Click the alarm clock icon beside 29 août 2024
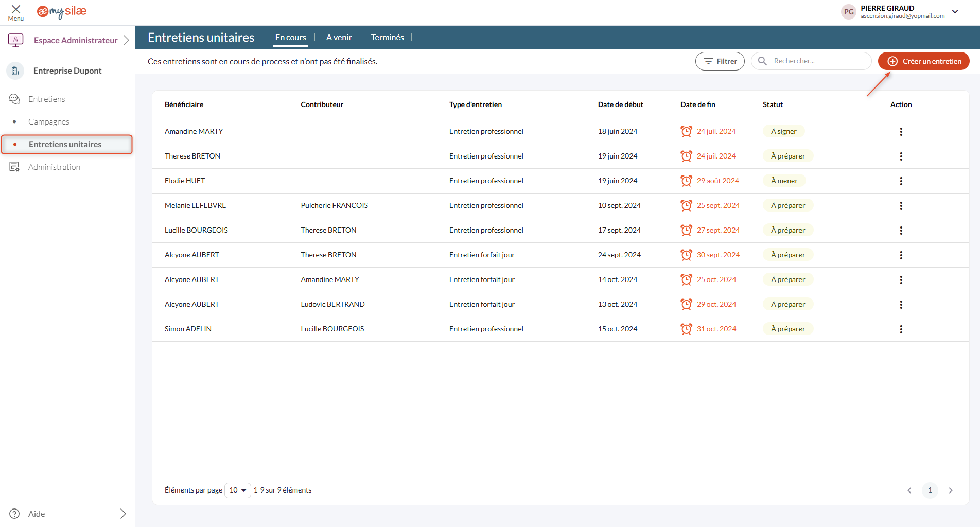This screenshot has width=980, height=527. 686,181
